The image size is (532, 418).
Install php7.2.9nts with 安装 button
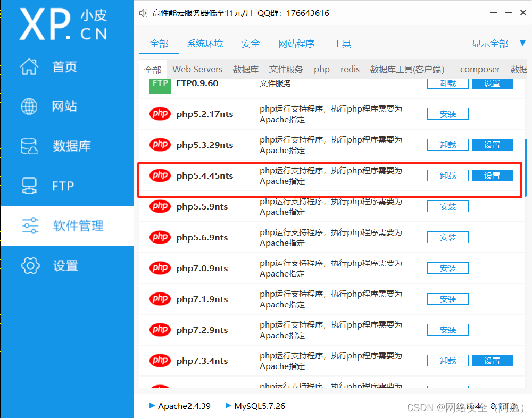coord(447,330)
